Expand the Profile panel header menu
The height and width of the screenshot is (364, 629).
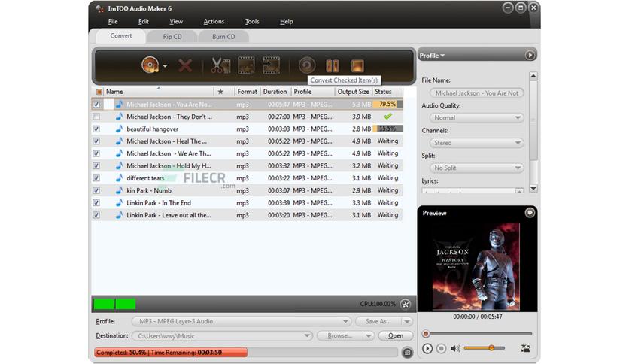coord(432,56)
